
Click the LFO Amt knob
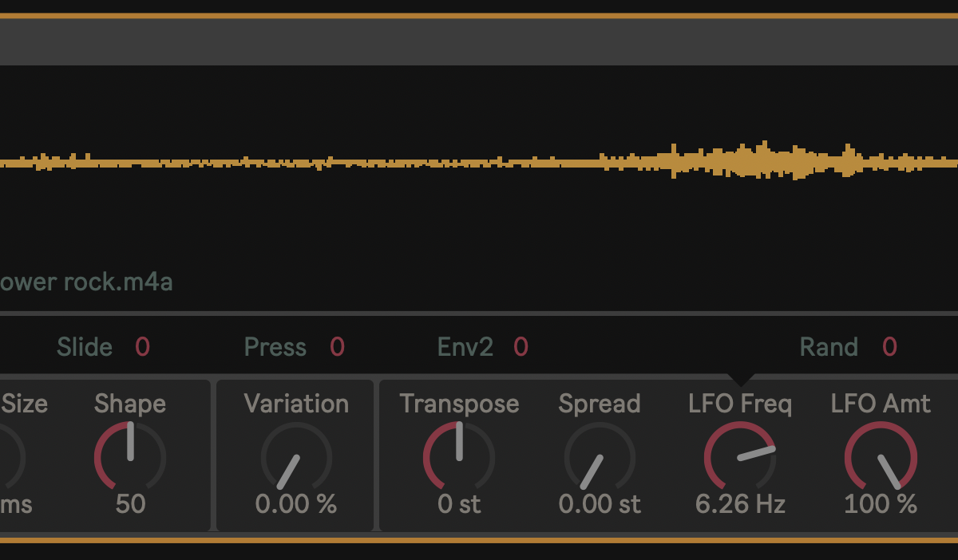pos(881,457)
